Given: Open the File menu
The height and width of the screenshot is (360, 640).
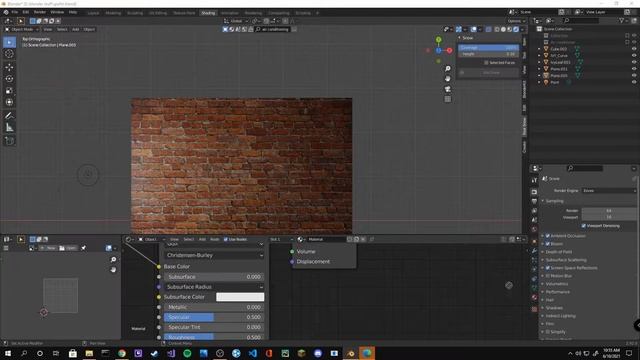Looking at the screenshot, I should coord(15,12).
